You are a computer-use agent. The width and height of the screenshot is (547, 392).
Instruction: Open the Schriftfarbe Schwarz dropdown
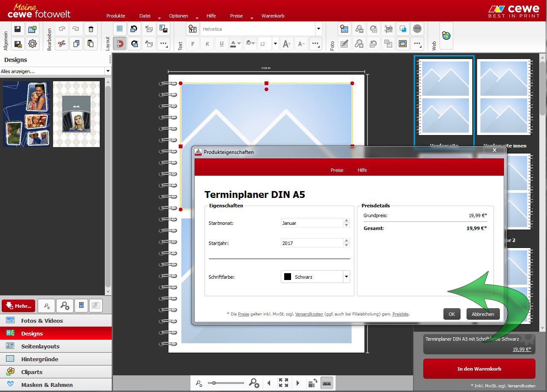pos(346,277)
